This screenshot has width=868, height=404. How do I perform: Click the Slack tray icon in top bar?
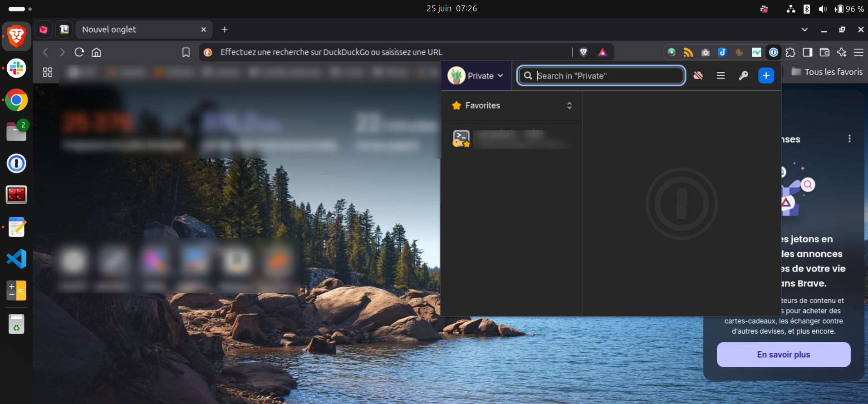[764, 9]
